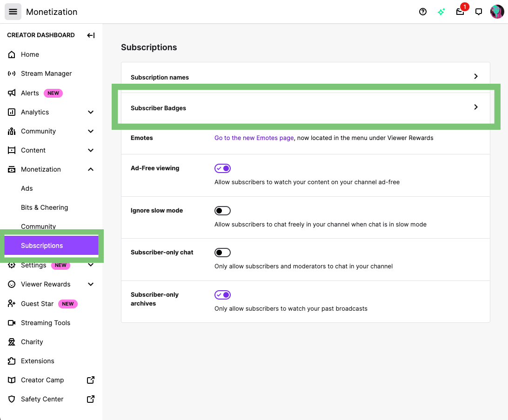The width and height of the screenshot is (508, 420).
Task: Click the Content label in sidebar
Action: [33, 150]
